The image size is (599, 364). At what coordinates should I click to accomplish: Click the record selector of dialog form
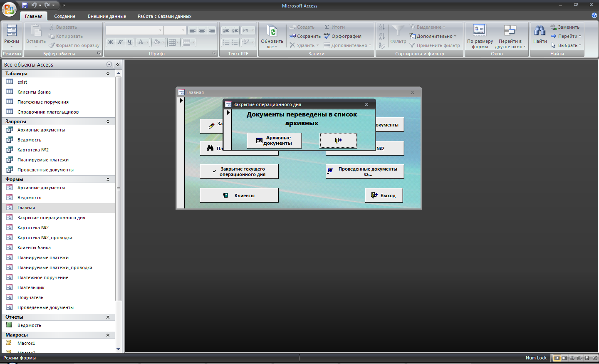pyautogui.click(x=228, y=129)
